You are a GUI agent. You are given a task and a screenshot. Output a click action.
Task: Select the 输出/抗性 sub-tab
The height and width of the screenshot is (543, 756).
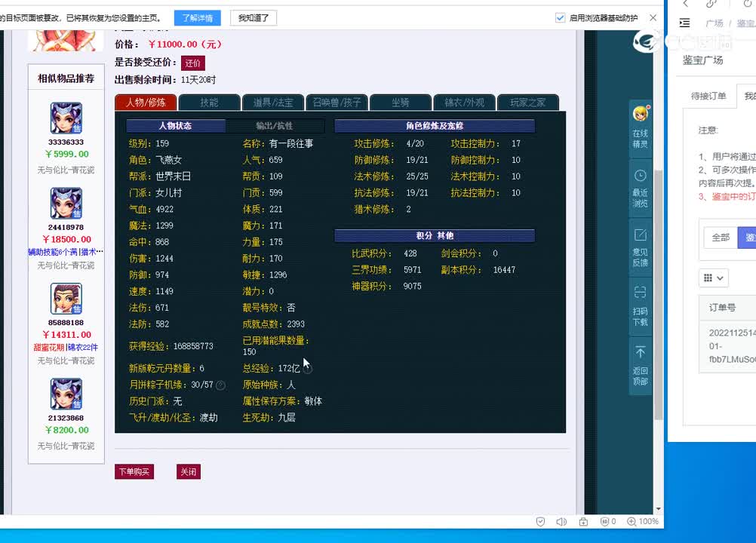pyautogui.click(x=275, y=126)
